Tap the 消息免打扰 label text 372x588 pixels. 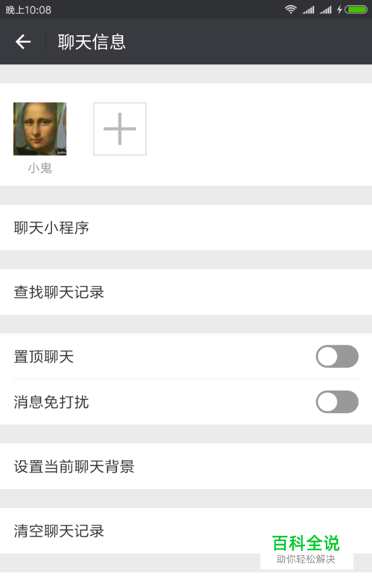pos(51,402)
